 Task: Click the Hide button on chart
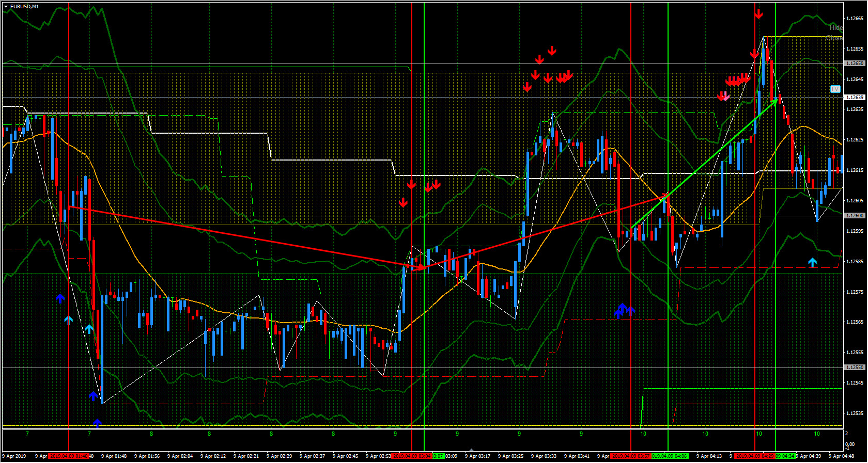pos(836,27)
